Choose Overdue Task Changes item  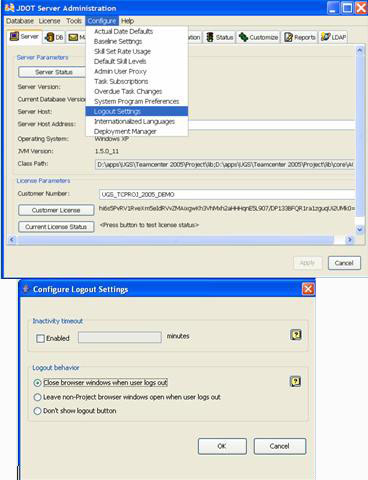point(137,91)
